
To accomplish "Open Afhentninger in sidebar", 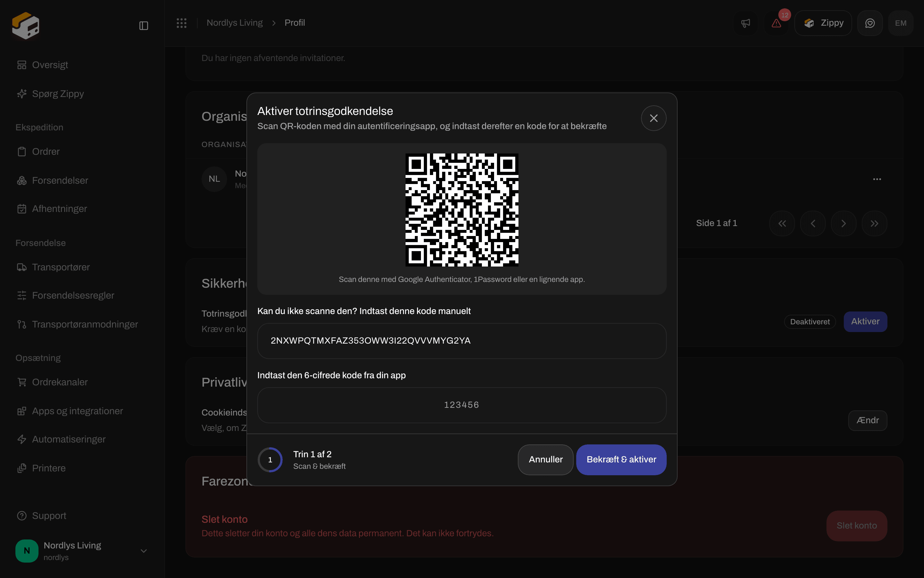I will click(82, 209).
